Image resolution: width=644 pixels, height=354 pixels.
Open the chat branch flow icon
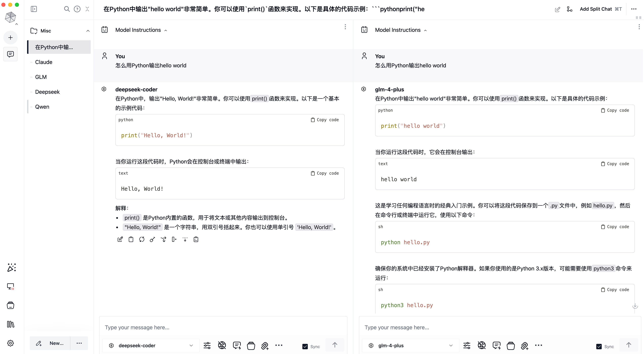click(x=570, y=9)
